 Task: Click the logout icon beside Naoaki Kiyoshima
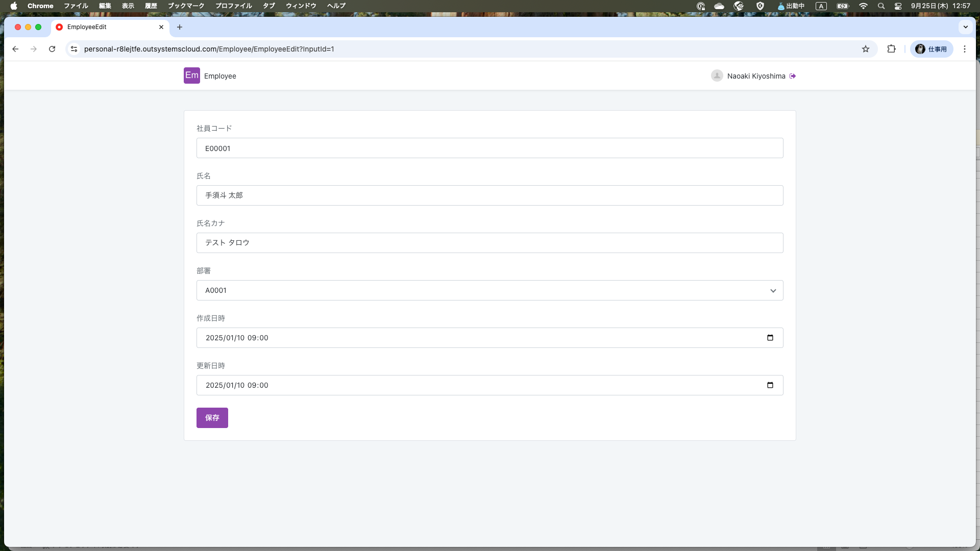click(x=793, y=76)
